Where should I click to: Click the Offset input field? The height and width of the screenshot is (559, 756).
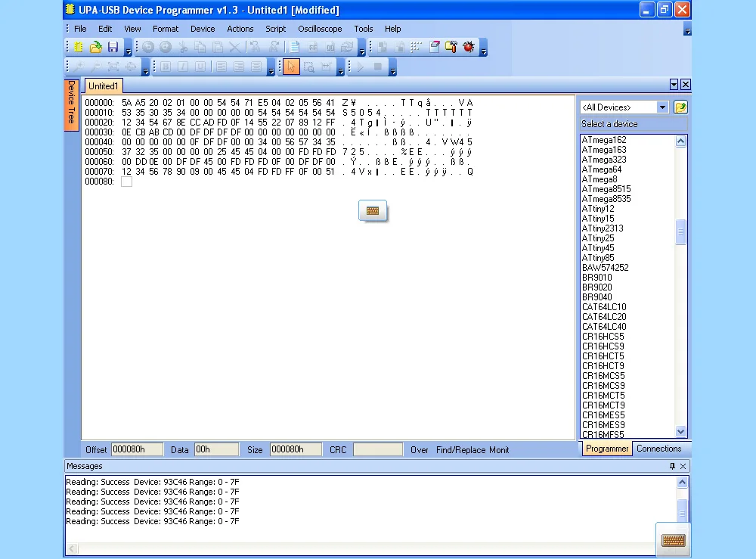click(x=137, y=449)
